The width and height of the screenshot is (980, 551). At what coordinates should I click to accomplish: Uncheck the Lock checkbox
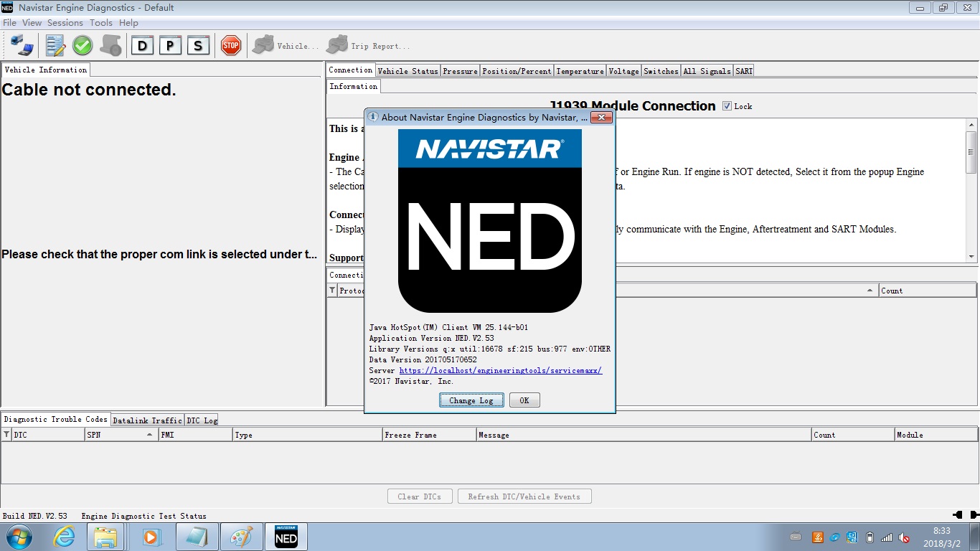coord(727,106)
